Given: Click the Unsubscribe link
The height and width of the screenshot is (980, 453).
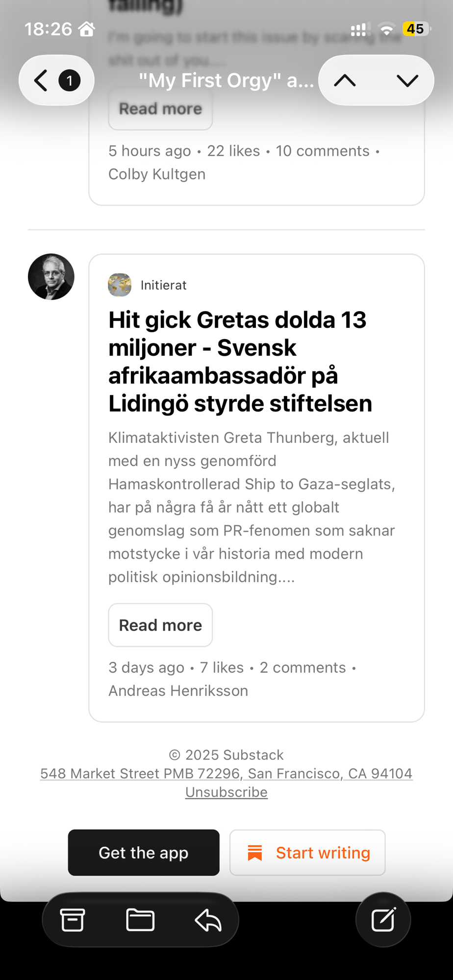Looking at the screenshot, I should pyautogui.click(x=226, y=792).
